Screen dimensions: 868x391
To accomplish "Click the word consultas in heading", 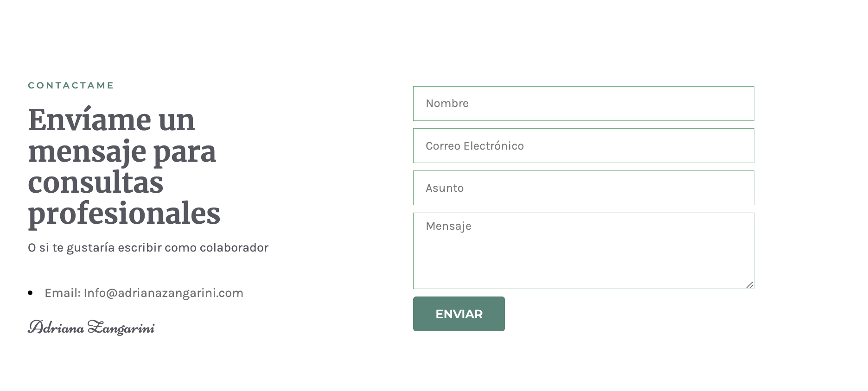I will (96, 182).
